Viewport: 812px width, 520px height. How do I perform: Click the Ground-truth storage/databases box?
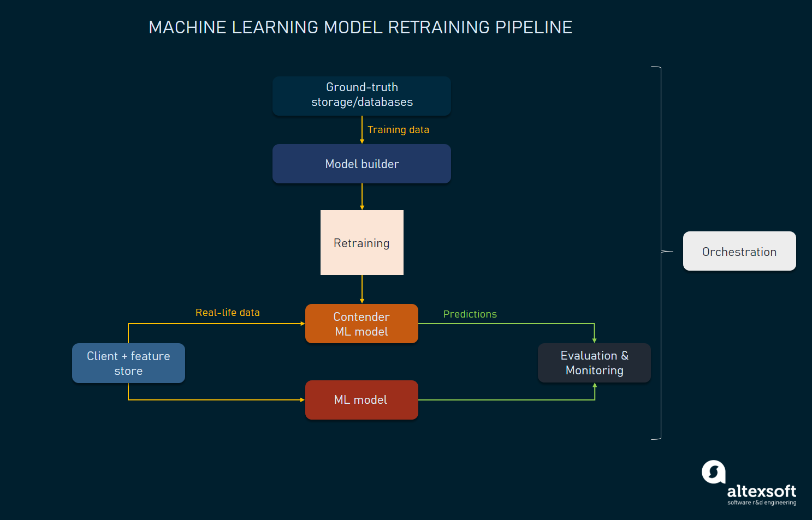pos(361,95)
